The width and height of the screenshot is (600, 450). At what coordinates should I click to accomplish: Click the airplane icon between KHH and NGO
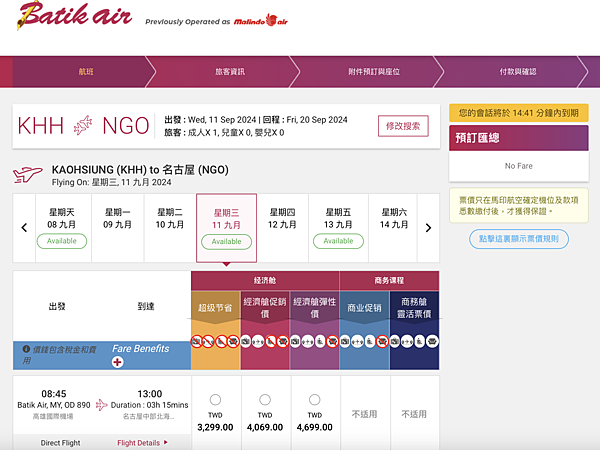[83, 126]
